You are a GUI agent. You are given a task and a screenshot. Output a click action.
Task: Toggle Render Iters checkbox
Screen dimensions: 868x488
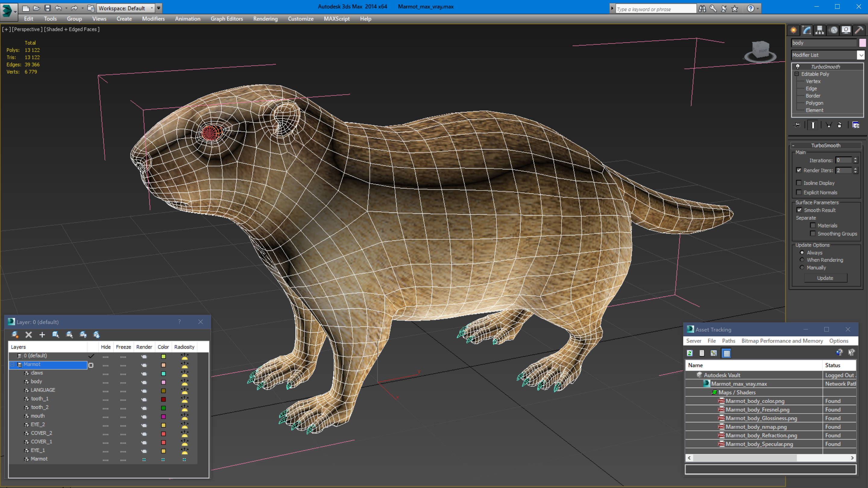[799, 170]
